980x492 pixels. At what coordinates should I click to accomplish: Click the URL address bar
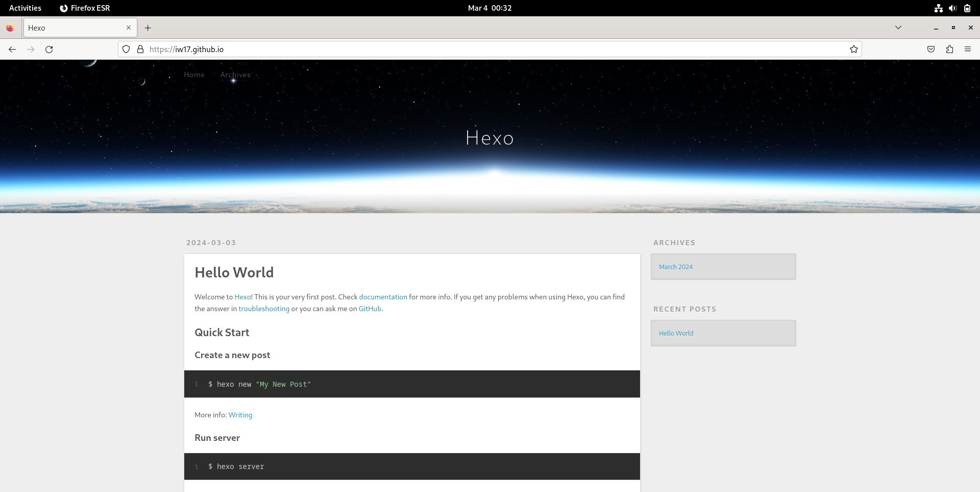490,49
